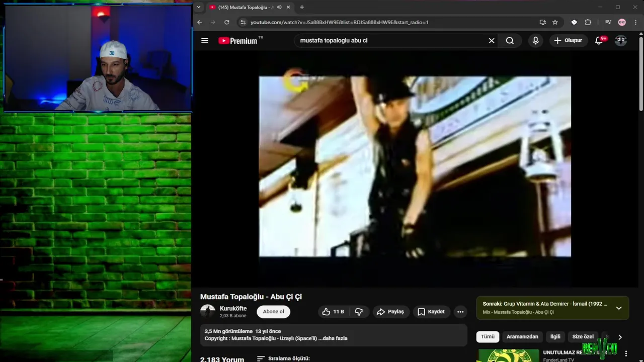Dislike the video
This screenshot has height=362, width=644.
tap(359, 312)
